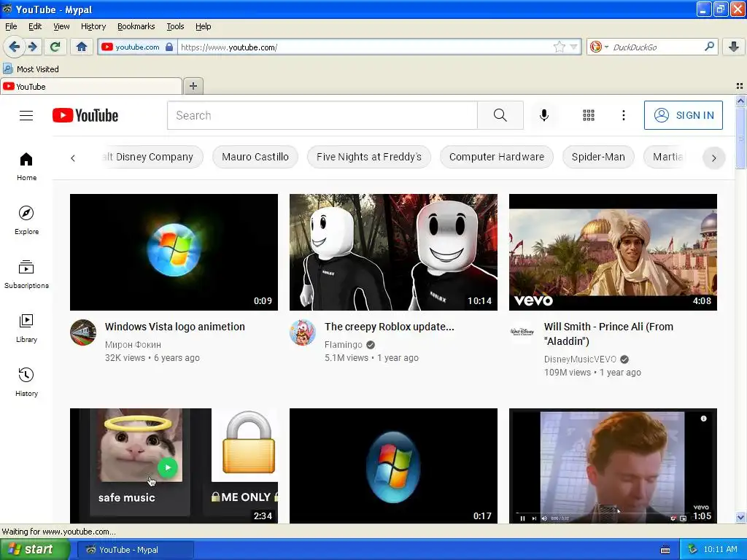Screen dimensions: 747x560
Task: Open the creepy Roblox update thumbnail
Action: (x=393, y=252)
